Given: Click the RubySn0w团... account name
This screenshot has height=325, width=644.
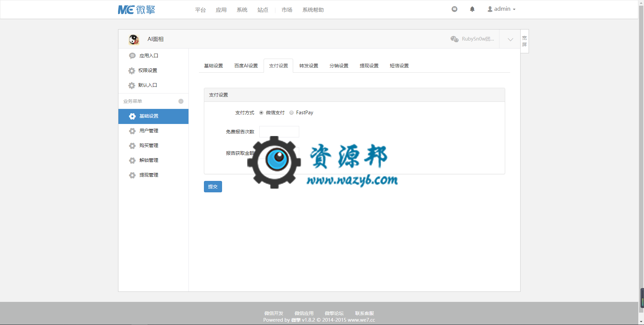Looking at the screenshot, I should click(x=478, y=39).
